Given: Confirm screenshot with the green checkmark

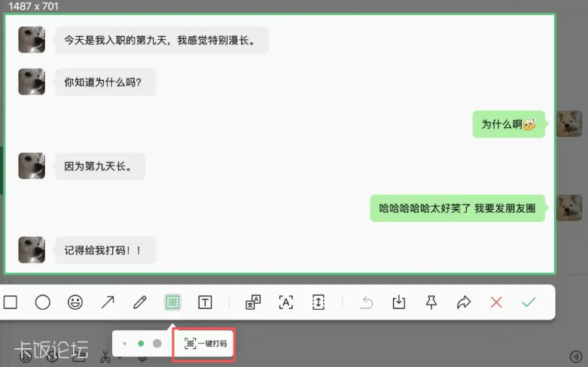Looking at the screenshot, I should [529, 302].
